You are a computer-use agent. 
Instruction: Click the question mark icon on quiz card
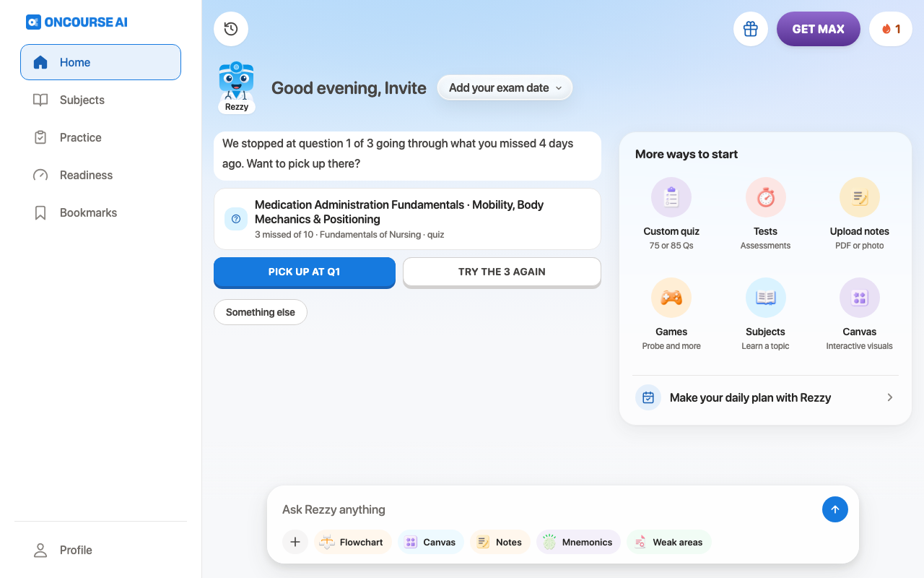[236, 219]
